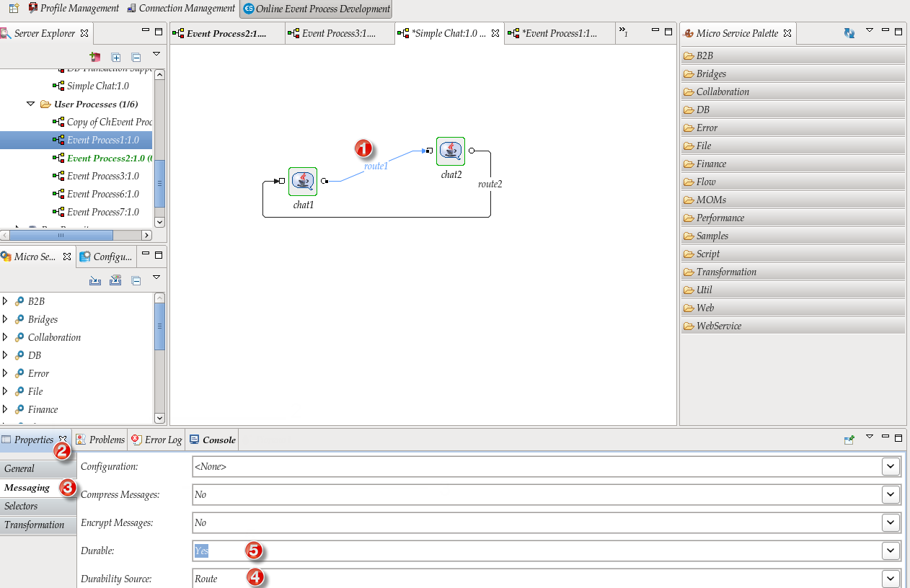This screenshot has width=910, height=588.
Task: Switch to the Selectors properties tab
Action: point(22,506)
